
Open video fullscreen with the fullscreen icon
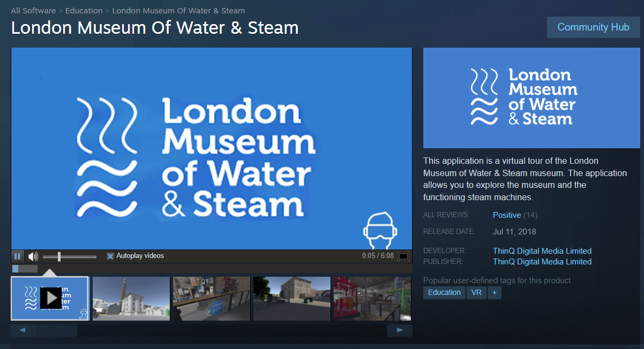coord(403,256)
